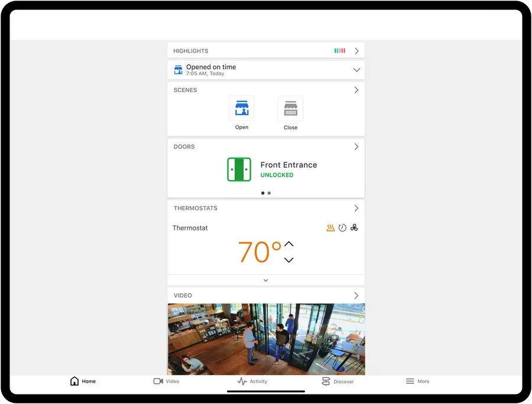This screenshot has height=404, width=532.
Task: Activate the Close scene icon
Action: [290, 109]
